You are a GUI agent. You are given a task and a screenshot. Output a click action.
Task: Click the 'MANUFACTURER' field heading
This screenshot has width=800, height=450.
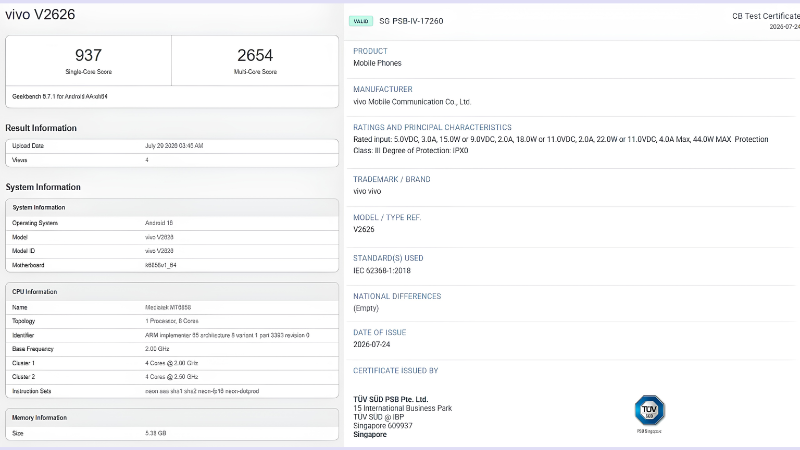click(x=383, y=89)
